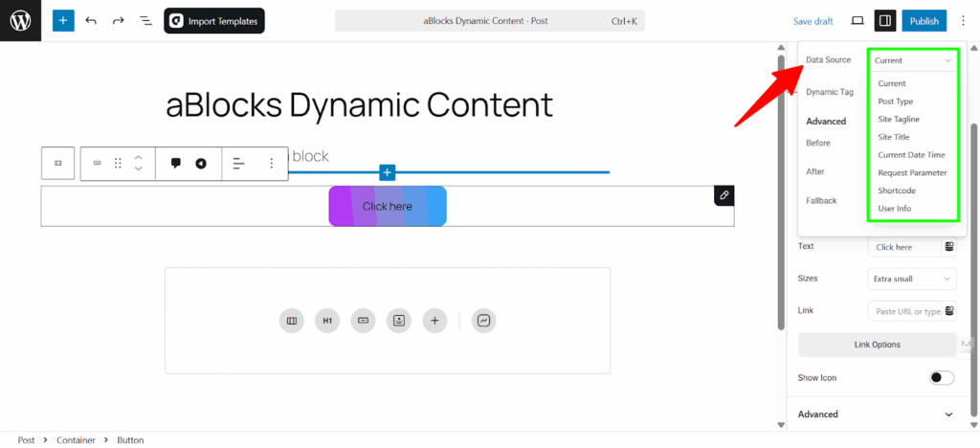Click Post in the breadcrumb
The width and height of the screenshot is (980, 448).
pos(26,440)
